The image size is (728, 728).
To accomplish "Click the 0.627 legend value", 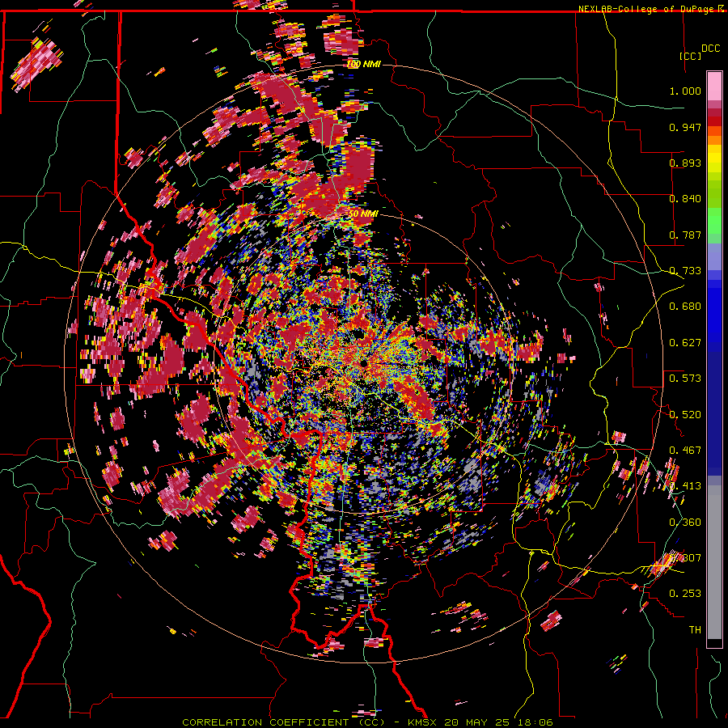I will coord(685,343).
